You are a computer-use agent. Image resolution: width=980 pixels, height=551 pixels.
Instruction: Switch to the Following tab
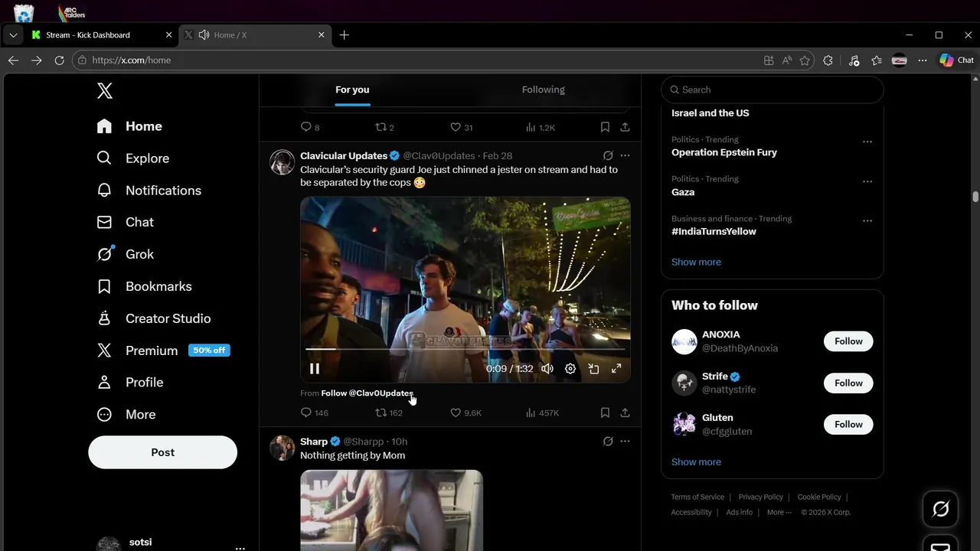(544, 90)
